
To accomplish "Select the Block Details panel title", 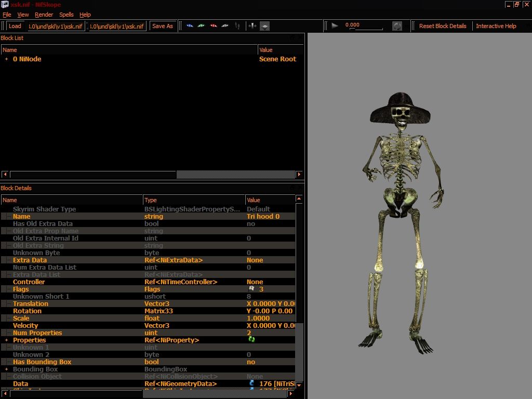I will tap(16, 188).
